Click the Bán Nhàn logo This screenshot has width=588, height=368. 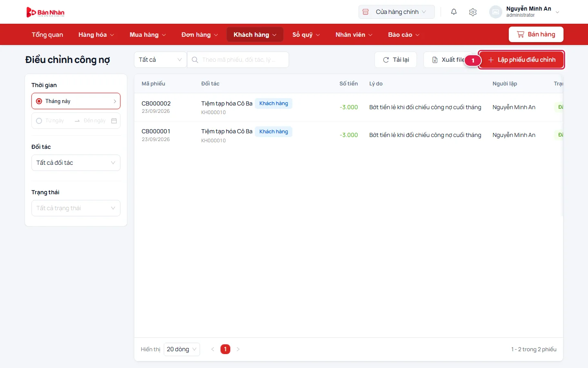pos(45,12)
